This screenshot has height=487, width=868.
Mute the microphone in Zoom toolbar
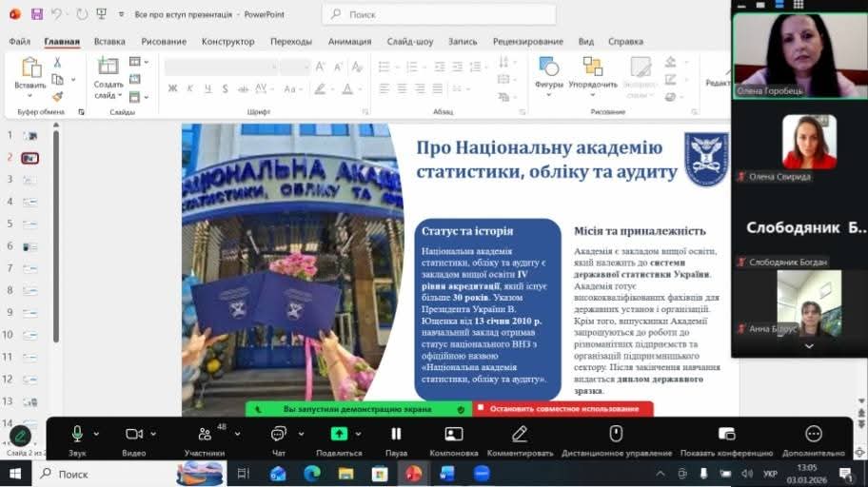coord(77,435)
